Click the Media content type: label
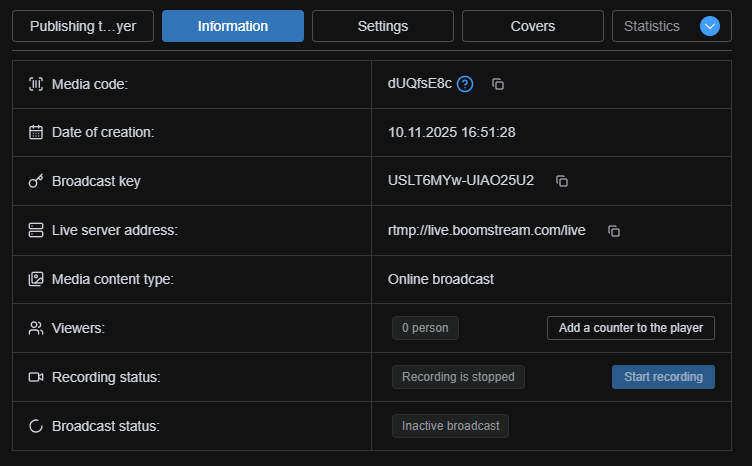 [113, 279]
